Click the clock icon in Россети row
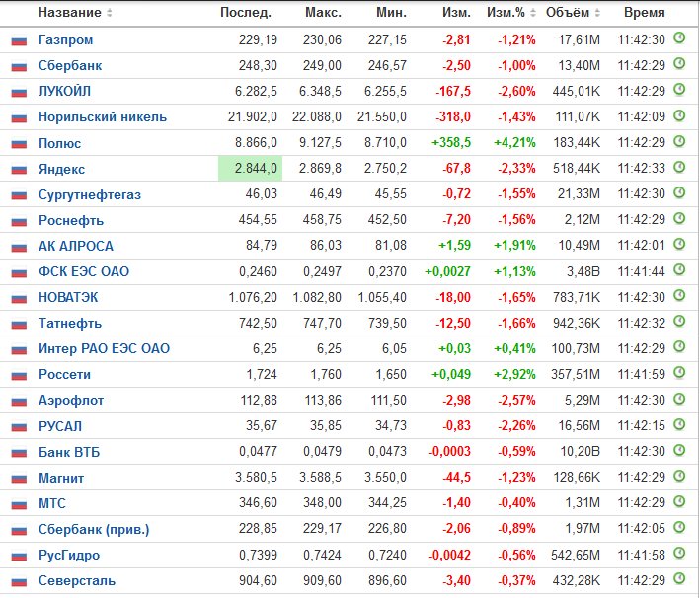 pyautogui.click(x=679, y=373)
